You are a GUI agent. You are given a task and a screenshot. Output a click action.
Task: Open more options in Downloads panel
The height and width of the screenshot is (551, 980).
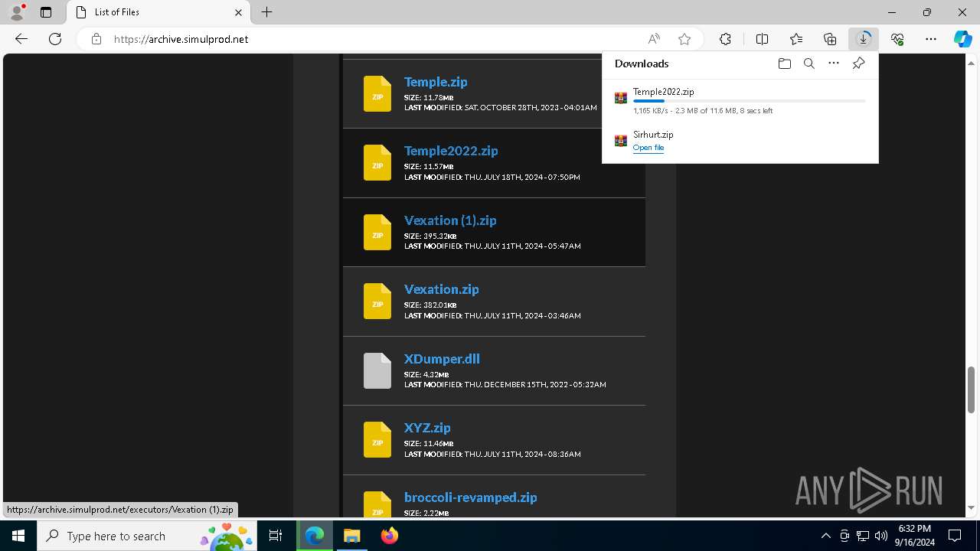point(834,64)
